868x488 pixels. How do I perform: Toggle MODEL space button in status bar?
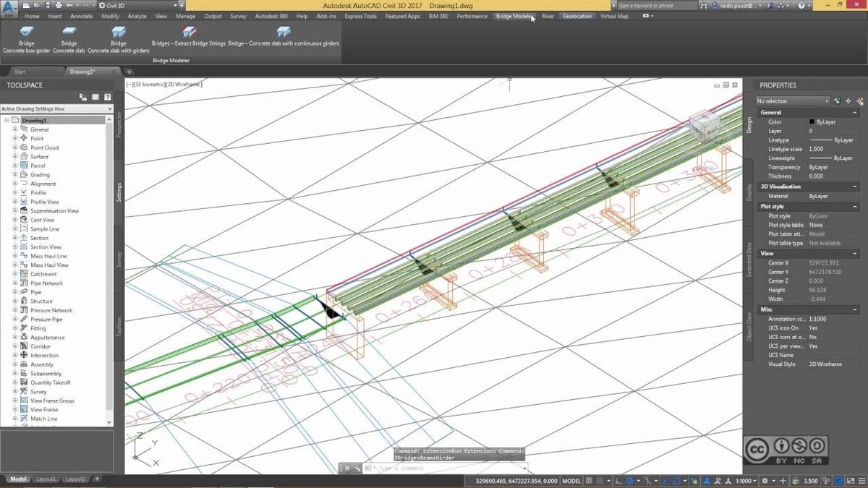(571, 480)
